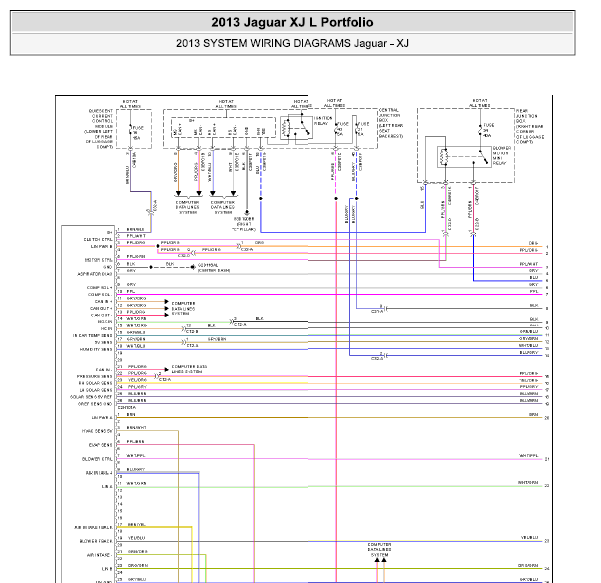The height and width of the screenshot is (583, 601).
Task: Click the 'PPL' wire label at pin 10
Action: click(130, 291)
